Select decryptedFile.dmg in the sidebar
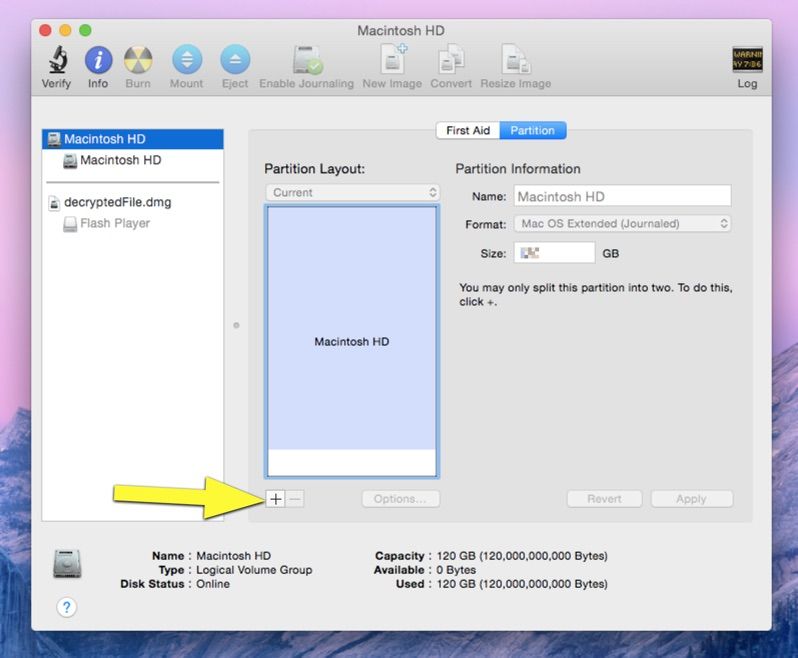Viewport: 798px width, 658px height. coord(117,202)
